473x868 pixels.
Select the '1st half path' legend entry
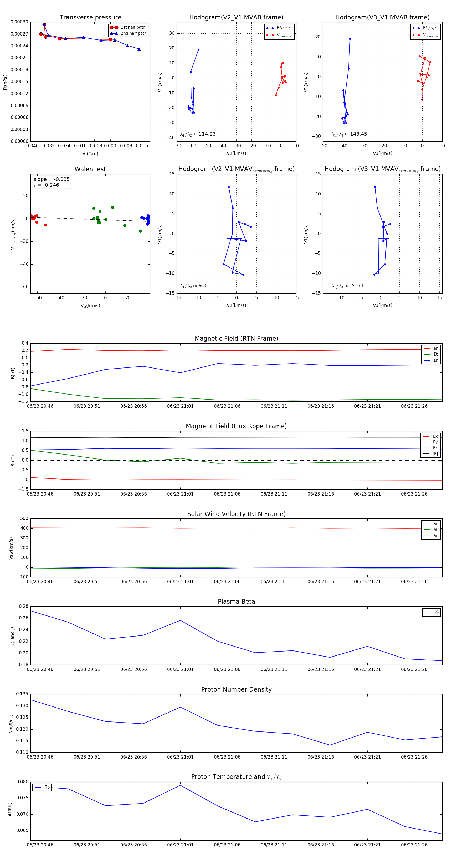coord(128,27)
